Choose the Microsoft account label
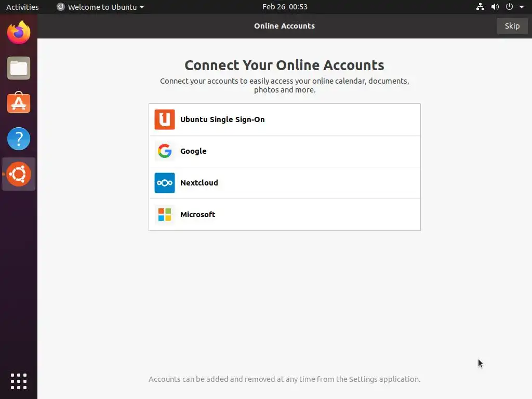This screenshot has width=532, height=399. (x=198, y=215)
